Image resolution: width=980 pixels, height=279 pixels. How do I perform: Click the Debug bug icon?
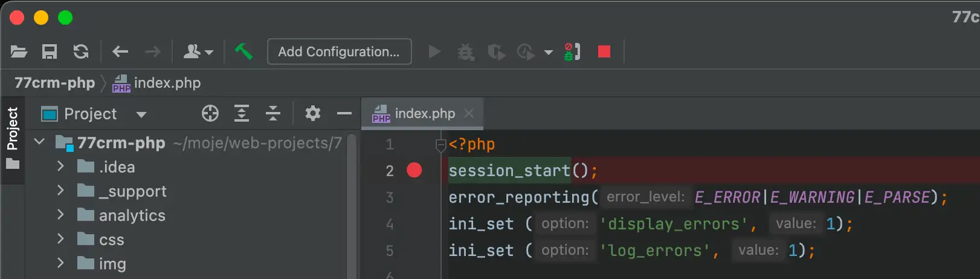[x=465, y=52]
